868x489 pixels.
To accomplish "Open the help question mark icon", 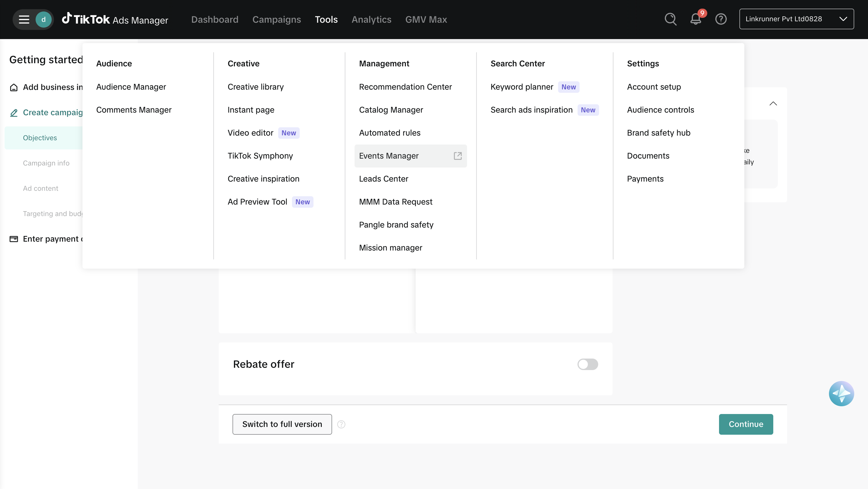I will pos(721,19).
